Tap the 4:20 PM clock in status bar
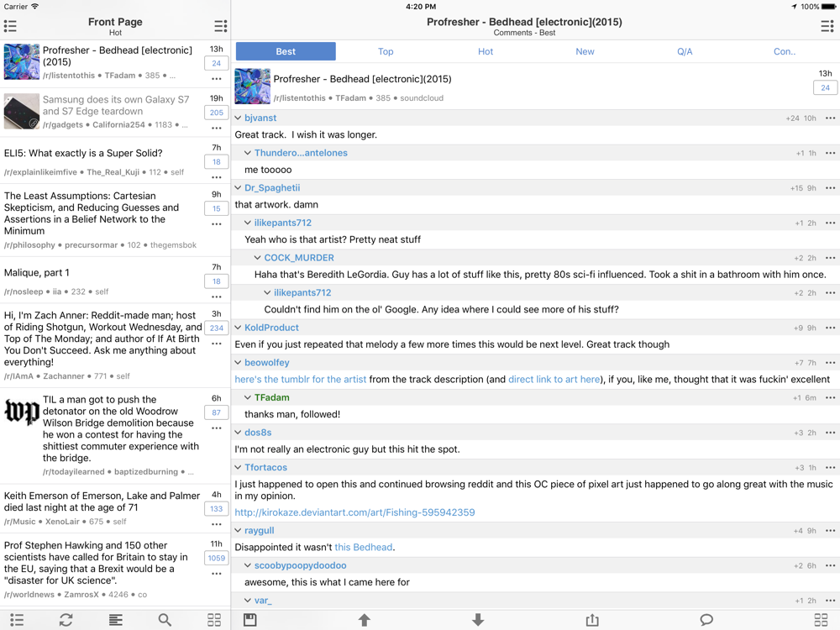 tap(421, 7)
